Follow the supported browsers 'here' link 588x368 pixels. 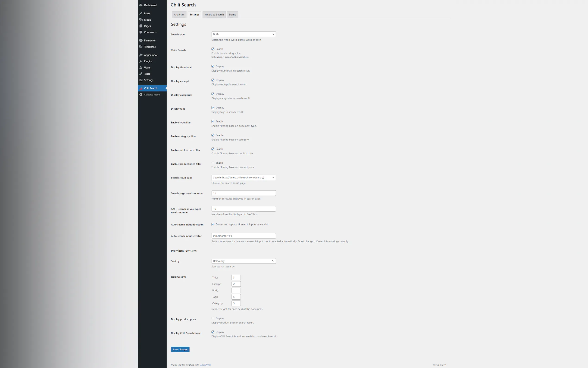pos(246,57)
